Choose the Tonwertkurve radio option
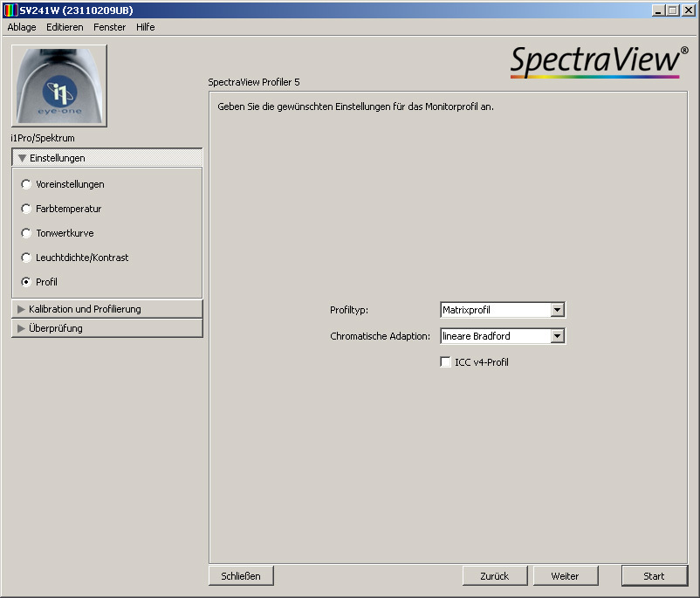This screenshot has height=598, width=700. pyautogui.click(x=26, y=233)
